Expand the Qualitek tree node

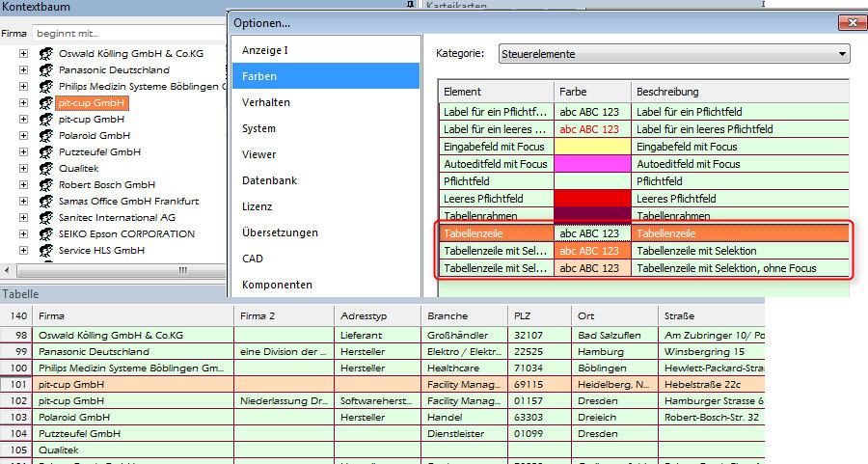point(23,168)
